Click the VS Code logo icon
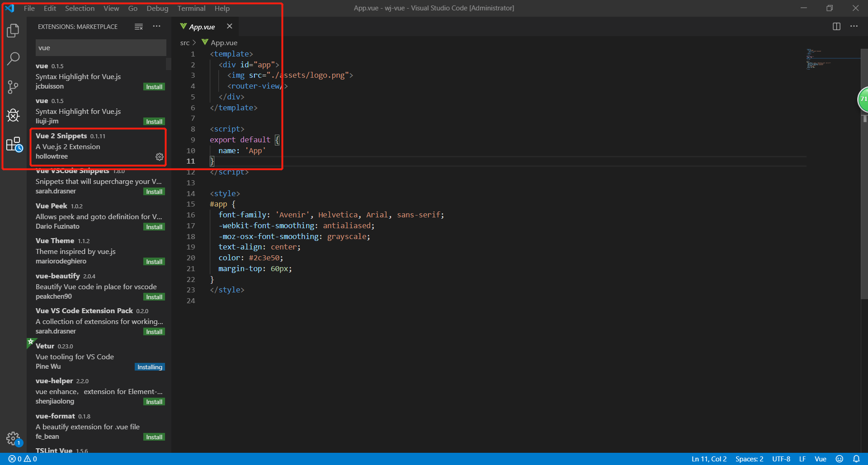The height and width of the screenshot is (465, 868). [x=9, y=8]
